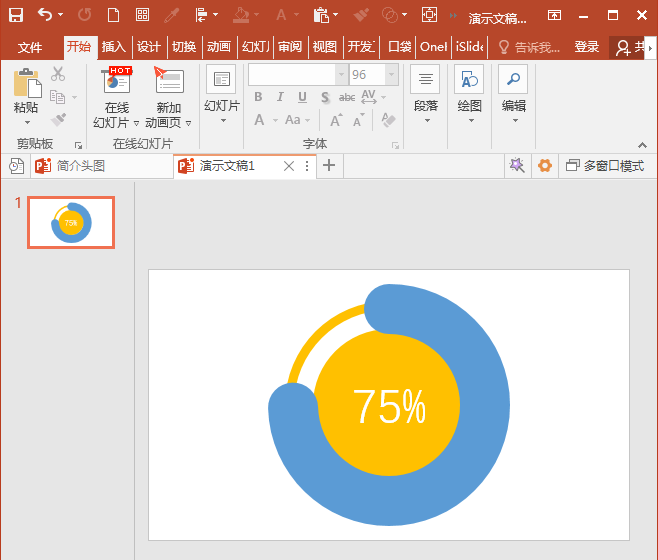Click the align objects icon in quick access toolbar

coord(201,15)
